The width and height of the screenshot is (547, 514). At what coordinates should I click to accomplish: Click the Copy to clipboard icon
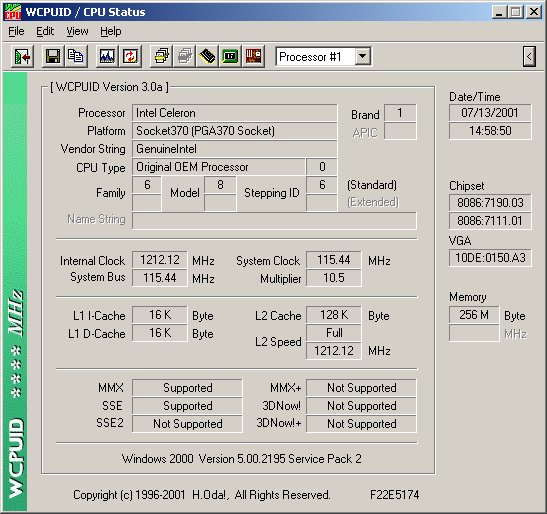[76, 56]
